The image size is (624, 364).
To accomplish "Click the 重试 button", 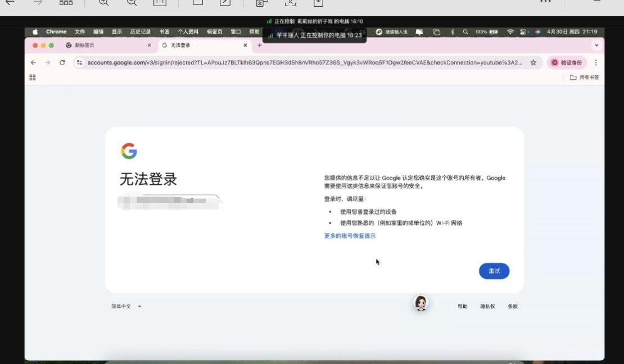I will [494, 271].
